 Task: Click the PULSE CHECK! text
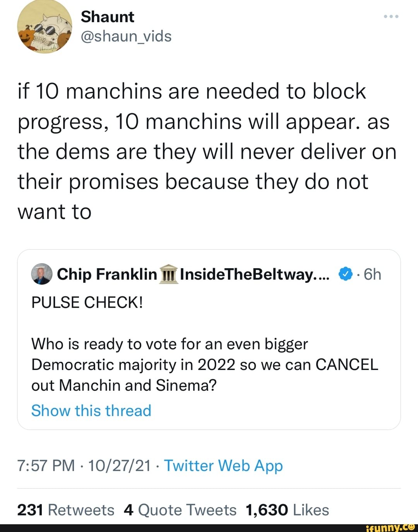(x=87, y=302)
